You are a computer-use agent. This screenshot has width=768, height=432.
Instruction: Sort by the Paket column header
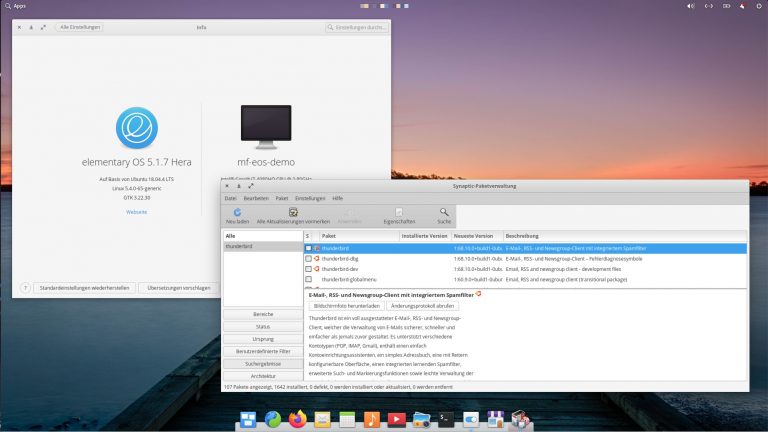tap(359, 236)
